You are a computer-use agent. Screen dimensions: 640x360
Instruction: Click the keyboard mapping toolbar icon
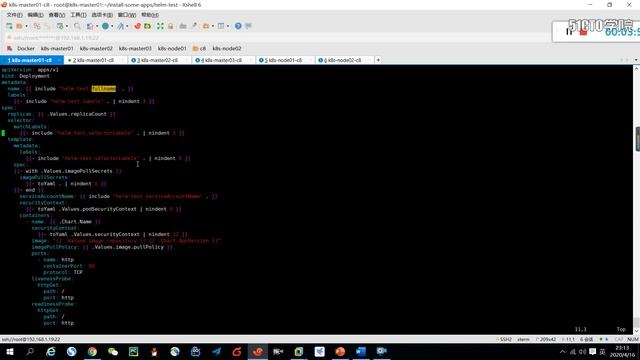click(x=183, y=26)
